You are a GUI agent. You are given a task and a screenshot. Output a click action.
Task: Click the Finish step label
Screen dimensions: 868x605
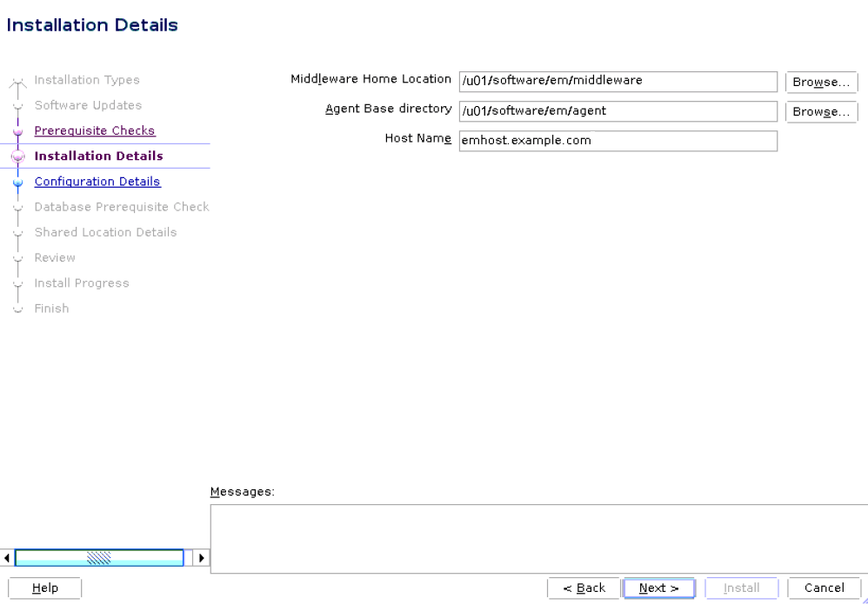pos(51,309)
